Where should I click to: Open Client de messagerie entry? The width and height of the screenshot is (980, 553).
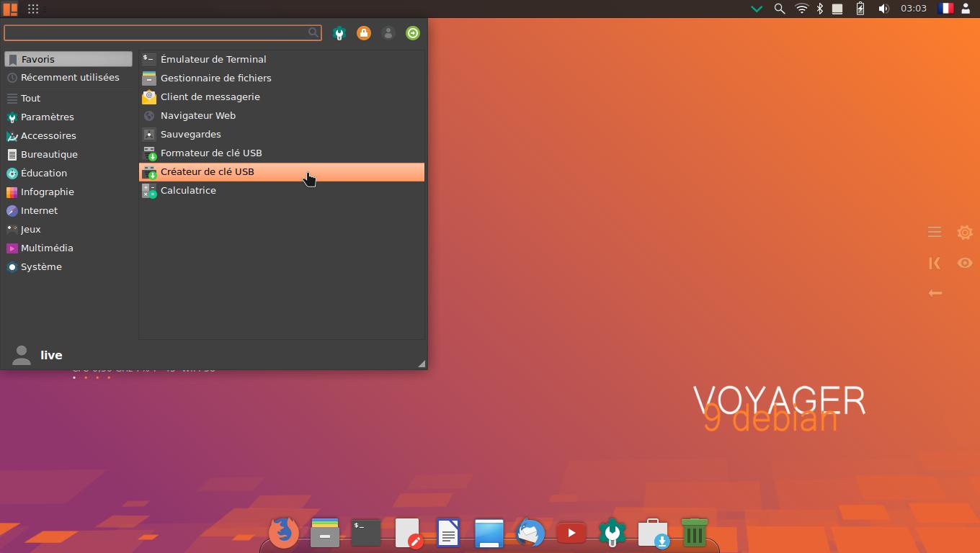click(282, 96)
